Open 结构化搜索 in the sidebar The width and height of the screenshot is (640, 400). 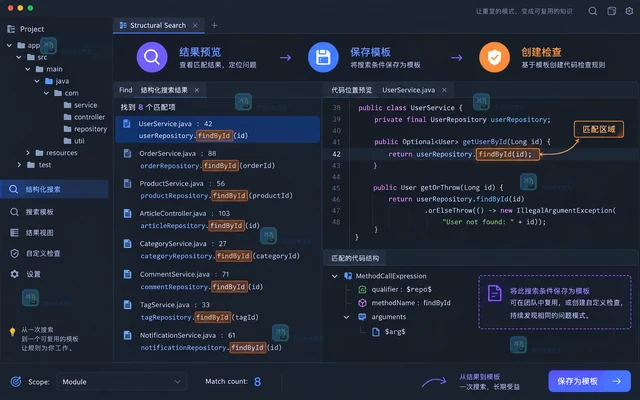click(x=54, y=189)
